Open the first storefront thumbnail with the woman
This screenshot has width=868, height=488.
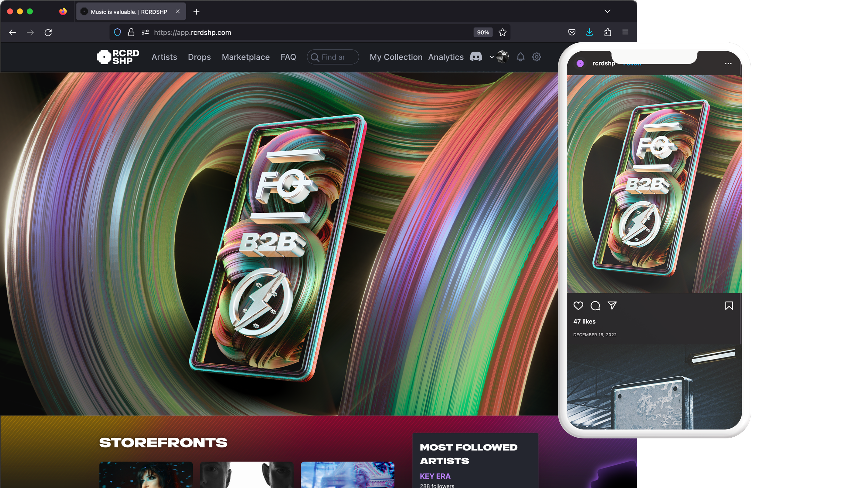pos(146,475)
